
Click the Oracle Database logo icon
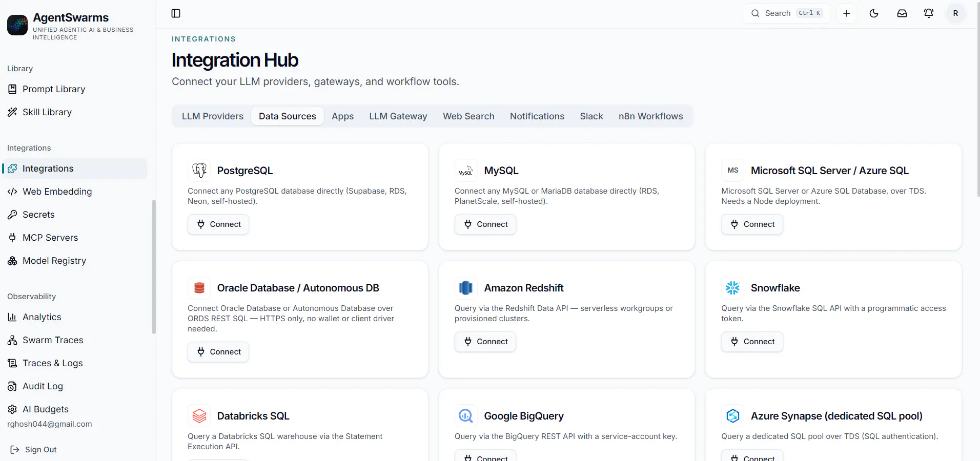click(x=199, y=288)
